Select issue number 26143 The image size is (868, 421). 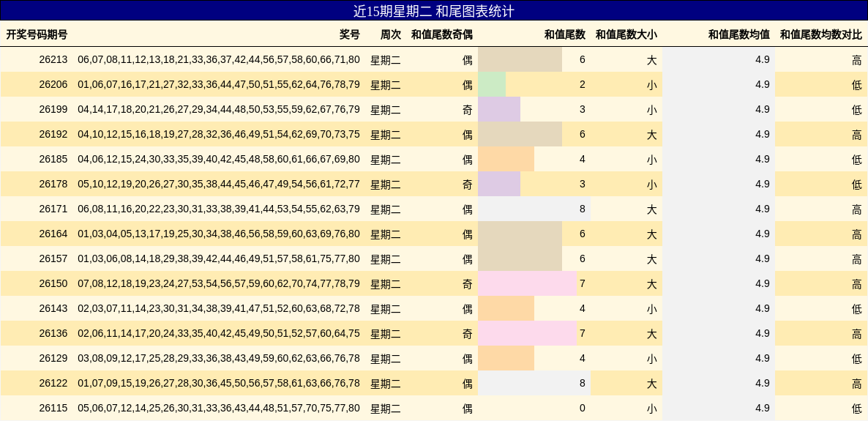click(53, 308)
